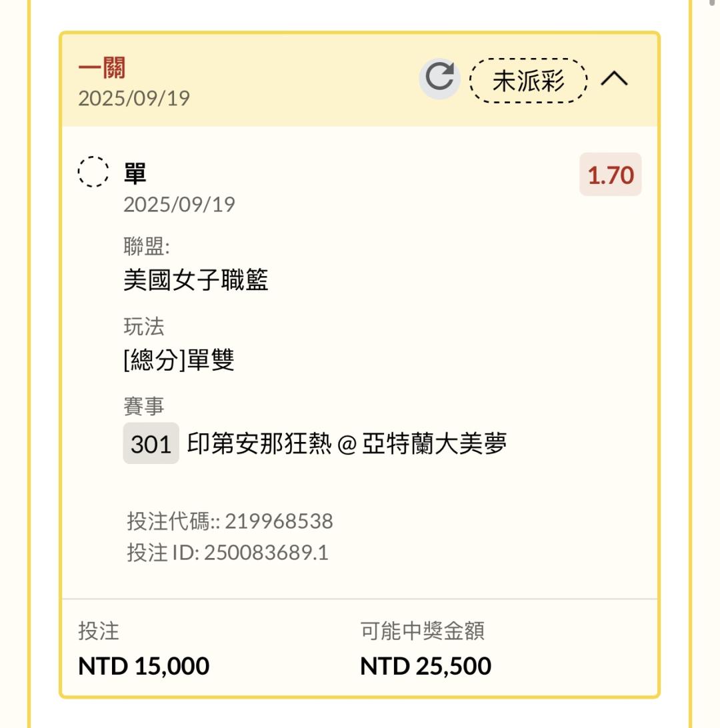Click the refresh icon in the header
The height and width of the screenshot is (728, 720).
pos(439,79)
